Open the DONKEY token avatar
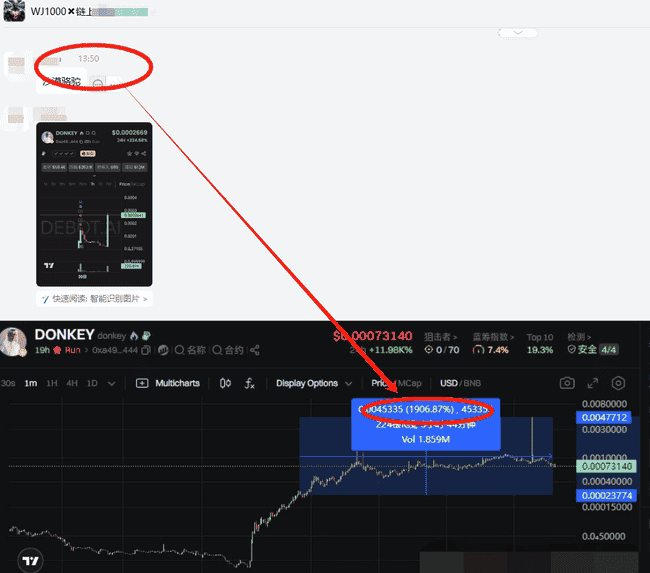The image size is (650, 573). [13, 342]
